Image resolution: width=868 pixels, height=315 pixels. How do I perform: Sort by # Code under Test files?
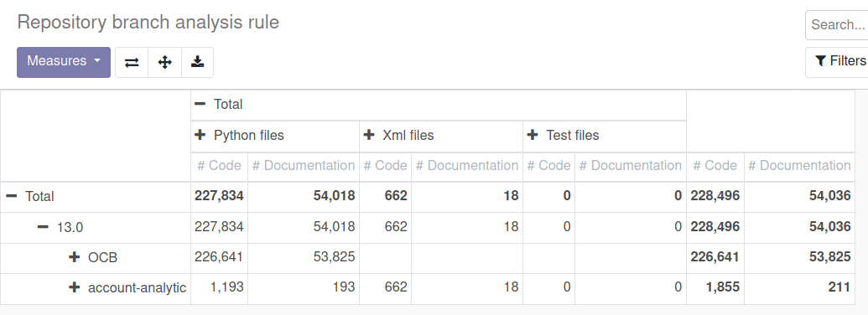coord(548,167)
